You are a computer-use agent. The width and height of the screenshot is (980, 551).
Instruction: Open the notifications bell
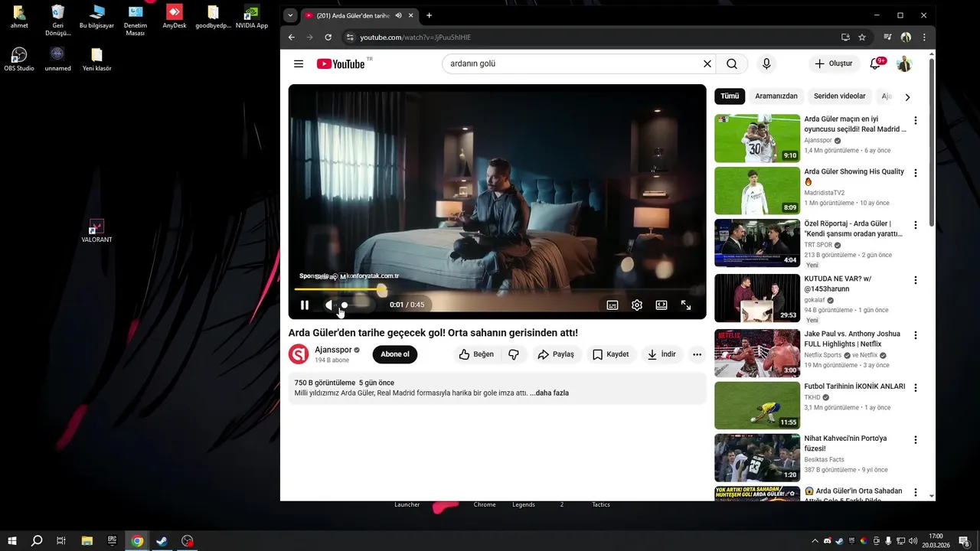click(x=875, y=64)
